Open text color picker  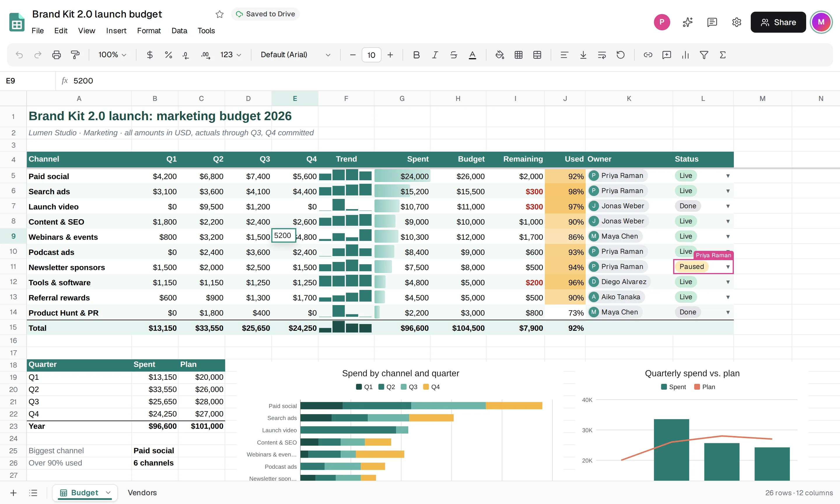[472, 55]
